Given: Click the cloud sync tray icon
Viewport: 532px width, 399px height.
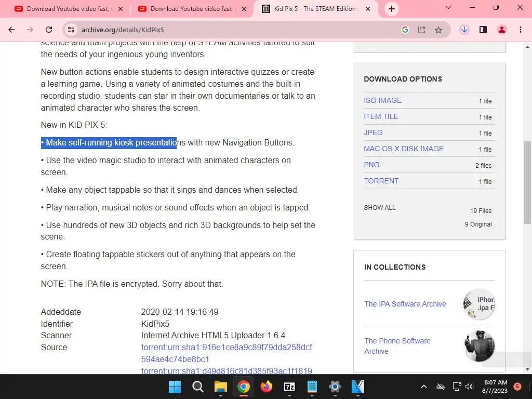Looking at the screenshot, I should pyautogui.click(x=441, y=387).
